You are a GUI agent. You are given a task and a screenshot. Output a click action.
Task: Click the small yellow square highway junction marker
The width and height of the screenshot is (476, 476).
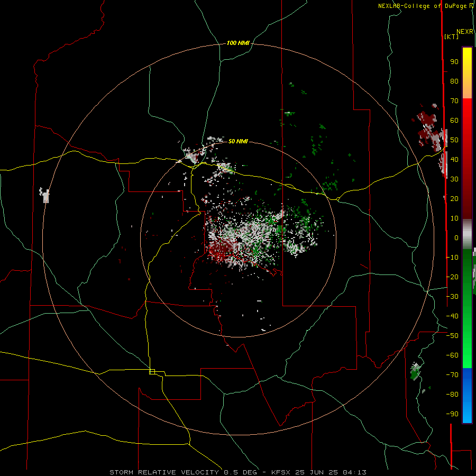[x=152, y=372]
